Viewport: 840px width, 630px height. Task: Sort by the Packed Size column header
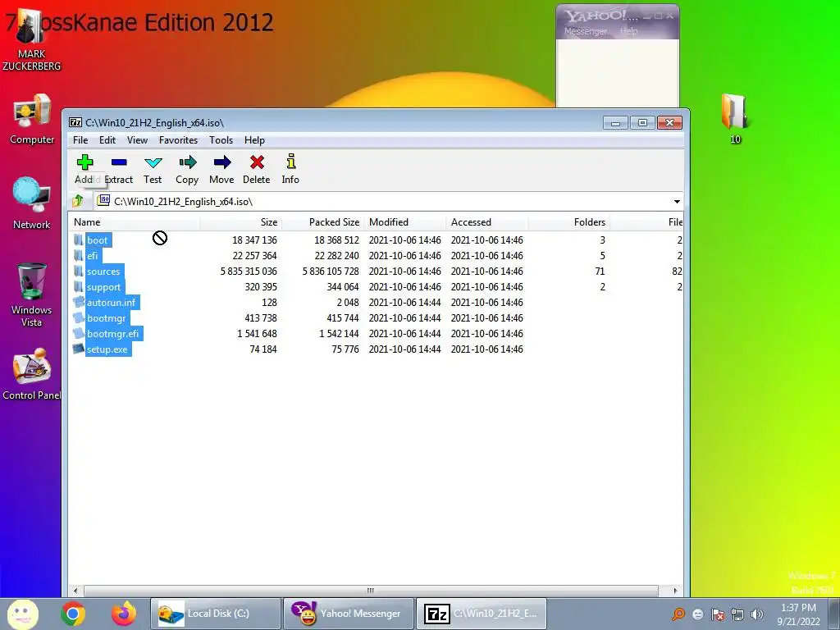tap(322, 221)
